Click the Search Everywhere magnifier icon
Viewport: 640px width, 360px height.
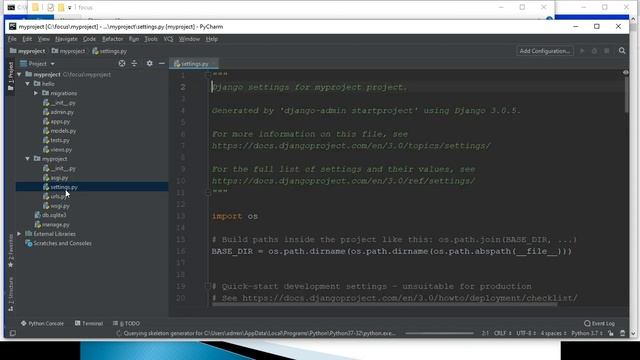(622, 51)
